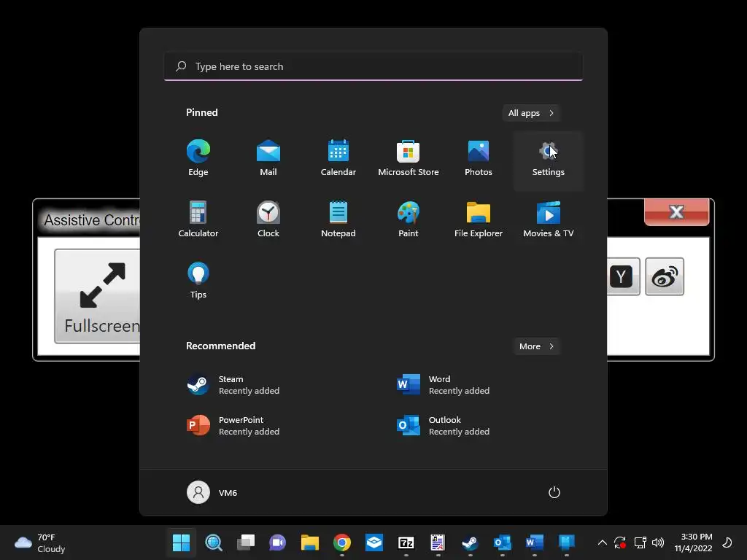Launch the Mail app
747x560 pixels.
coord(268,158)
